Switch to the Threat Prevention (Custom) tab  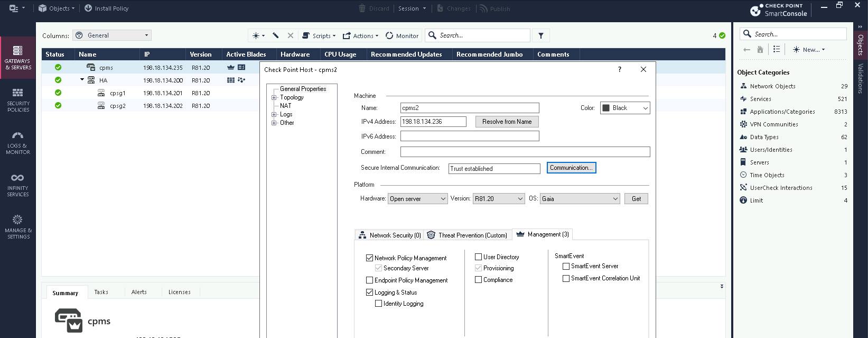coord(468,235)
